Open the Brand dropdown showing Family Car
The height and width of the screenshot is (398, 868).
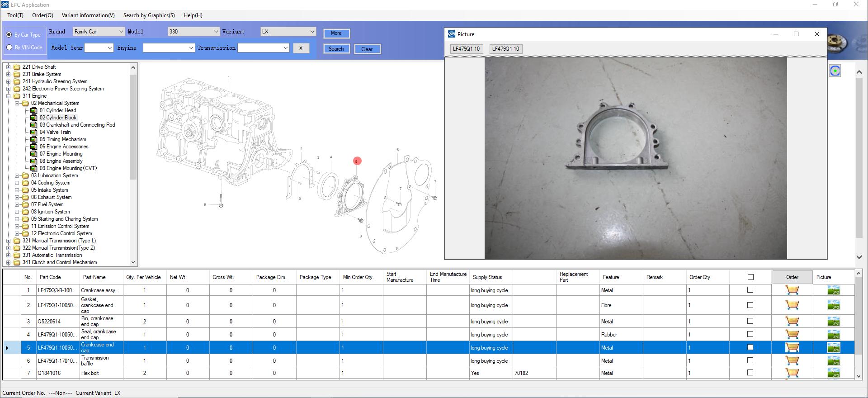click(x=99, y=32)
